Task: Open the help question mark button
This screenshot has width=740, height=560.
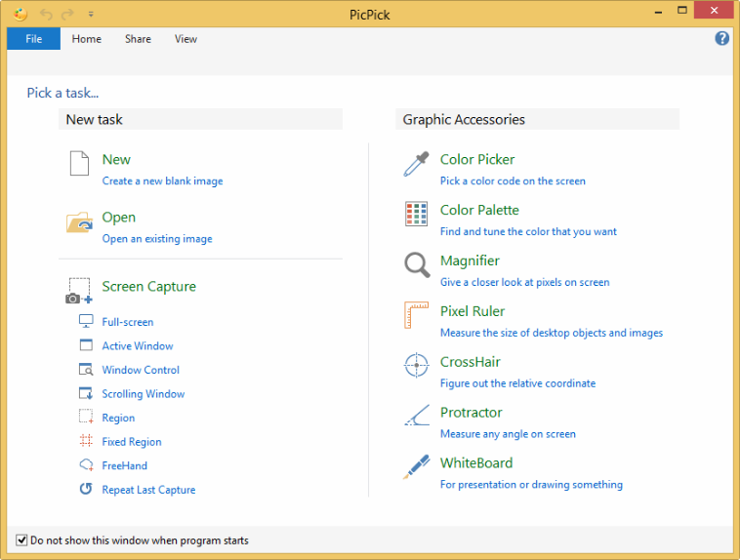Action: (x=722, y=39)
